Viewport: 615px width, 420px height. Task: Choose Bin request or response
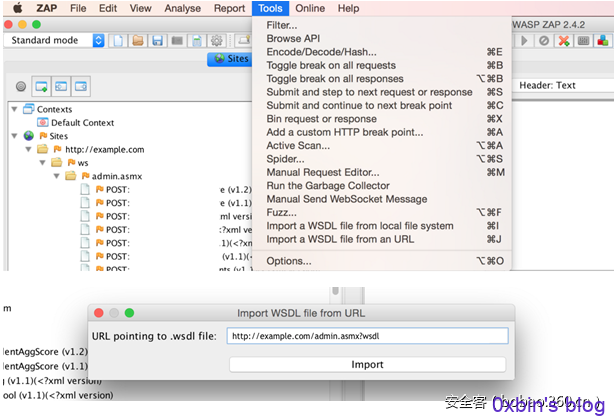pyautogui.click(x=382, y=118)
